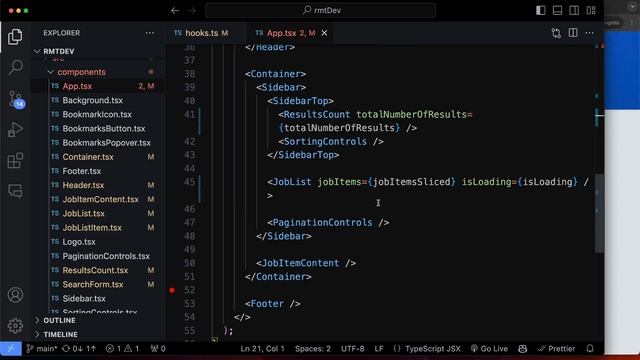Open the notifications bell

pyautogui.click(x=590, y=349)
